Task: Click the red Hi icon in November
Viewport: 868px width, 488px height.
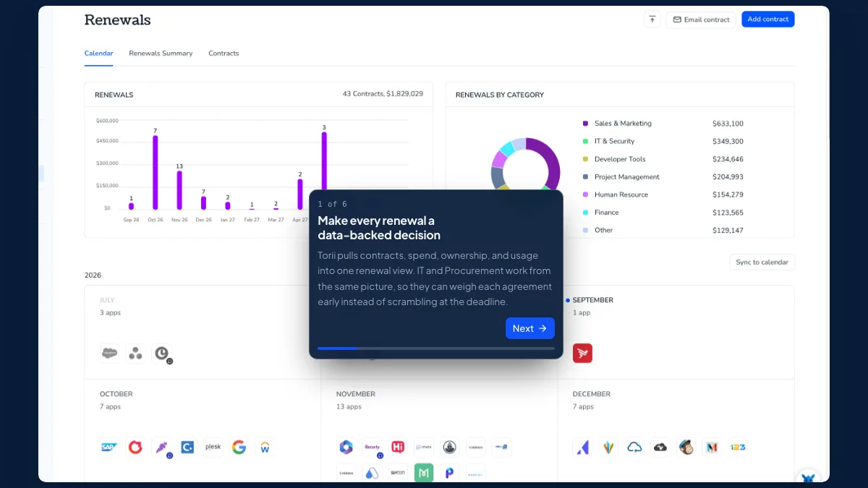Action: coord(398,448)
